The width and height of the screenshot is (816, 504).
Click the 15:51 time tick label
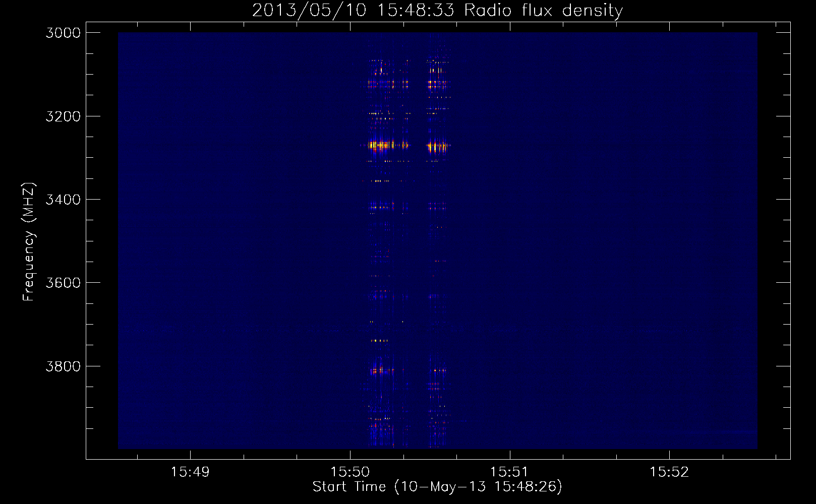point(509,472)
